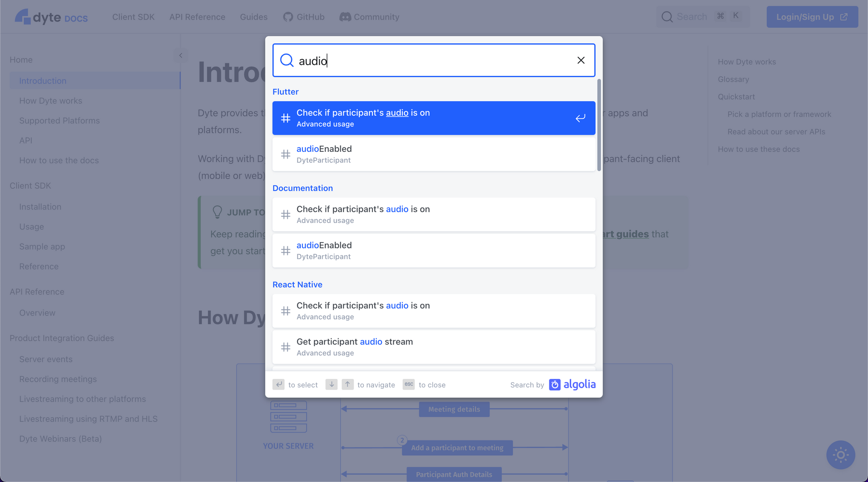This screenshot has width=868, height=482.
Task: Toggle light/dark theme sun button
Action: 841,455
